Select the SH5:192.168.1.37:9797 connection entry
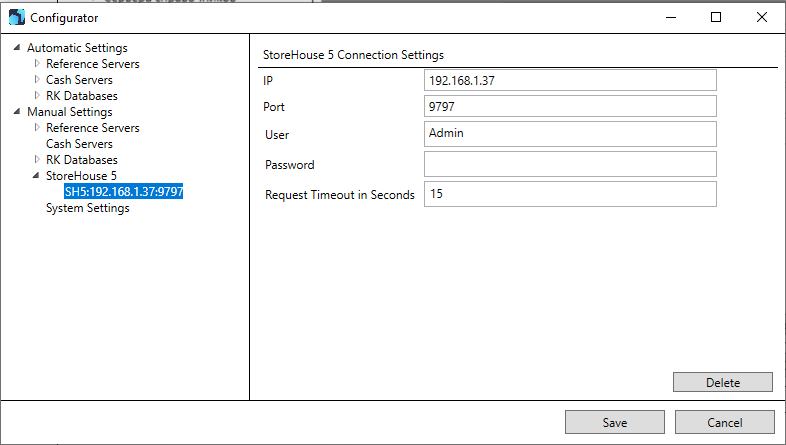The height and width of the screenshot is (445, 786). tap(124, 191)
